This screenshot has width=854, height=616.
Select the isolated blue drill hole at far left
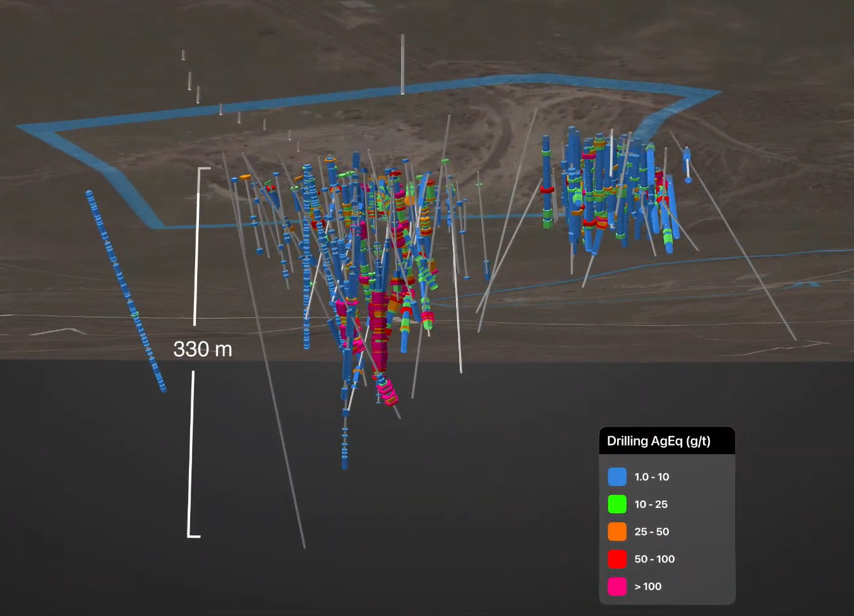[x=125, y=290]
